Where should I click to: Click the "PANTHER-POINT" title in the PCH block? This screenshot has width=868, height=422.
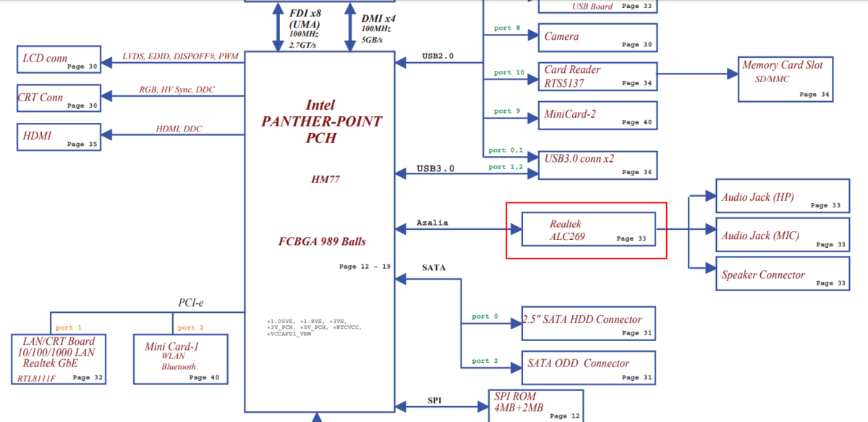click(321, 121)
